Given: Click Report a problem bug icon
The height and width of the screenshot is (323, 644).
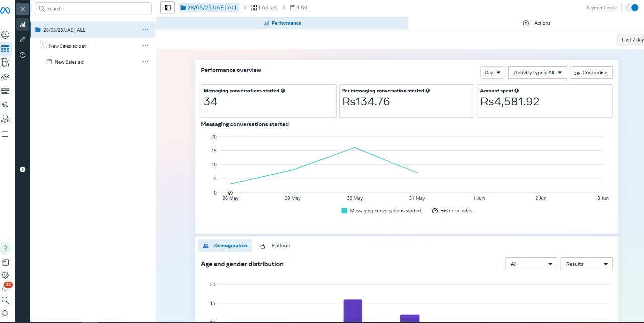Looking at the screenshot, I should pos(5,313).
